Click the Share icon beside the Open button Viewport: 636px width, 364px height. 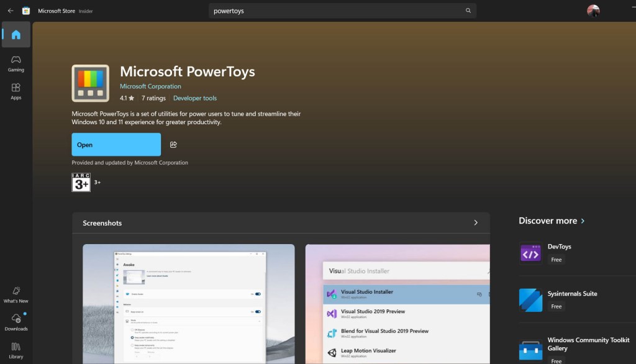[173, 144]
